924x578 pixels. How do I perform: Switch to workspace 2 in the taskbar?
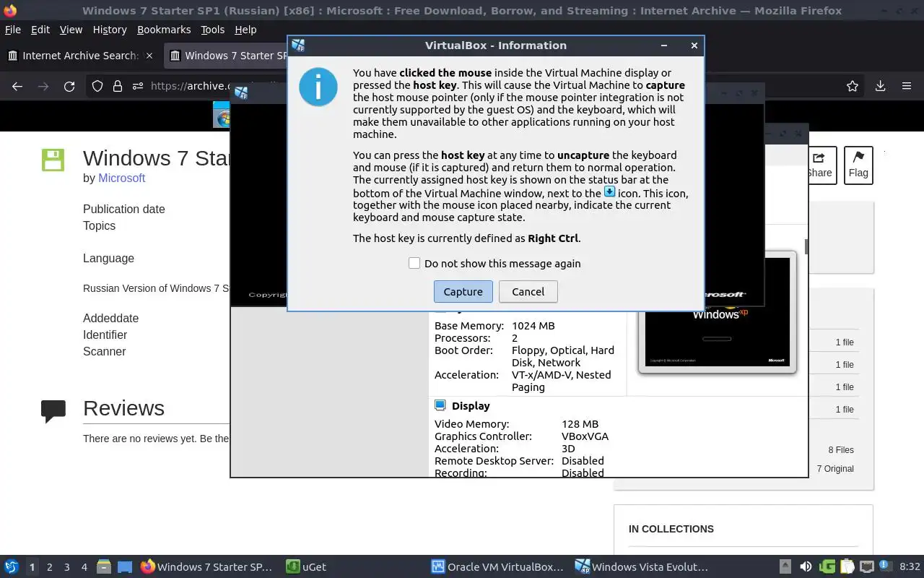[50, 567]
